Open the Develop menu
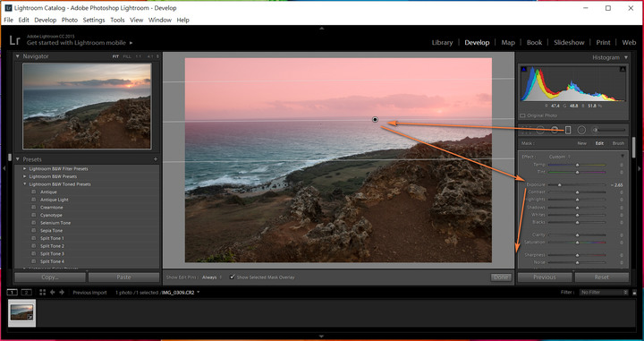 click(46, 20)
